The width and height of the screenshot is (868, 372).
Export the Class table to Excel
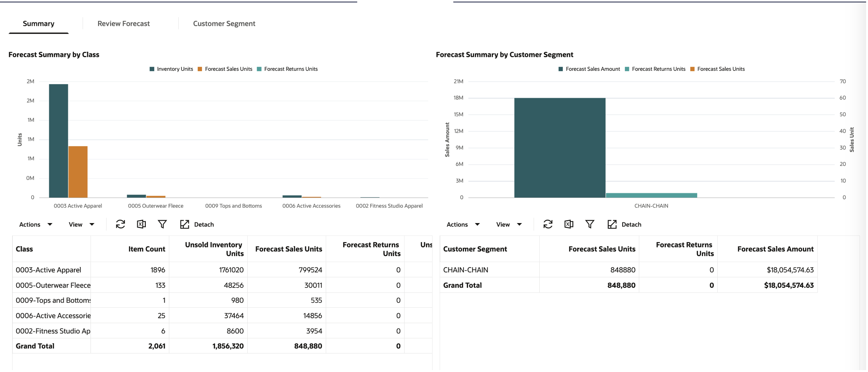[x=141, y=224]
